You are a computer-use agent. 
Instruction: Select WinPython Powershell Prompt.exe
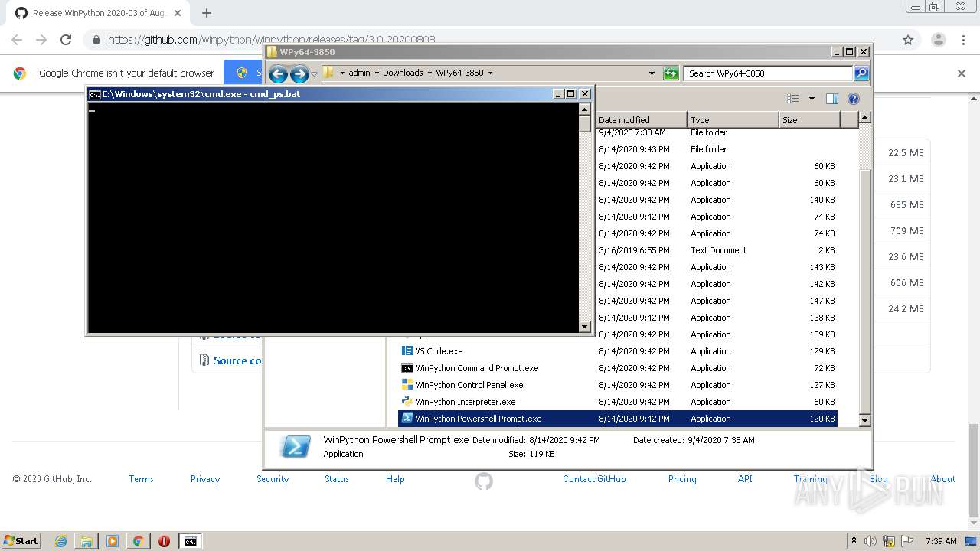coord(617,419)
